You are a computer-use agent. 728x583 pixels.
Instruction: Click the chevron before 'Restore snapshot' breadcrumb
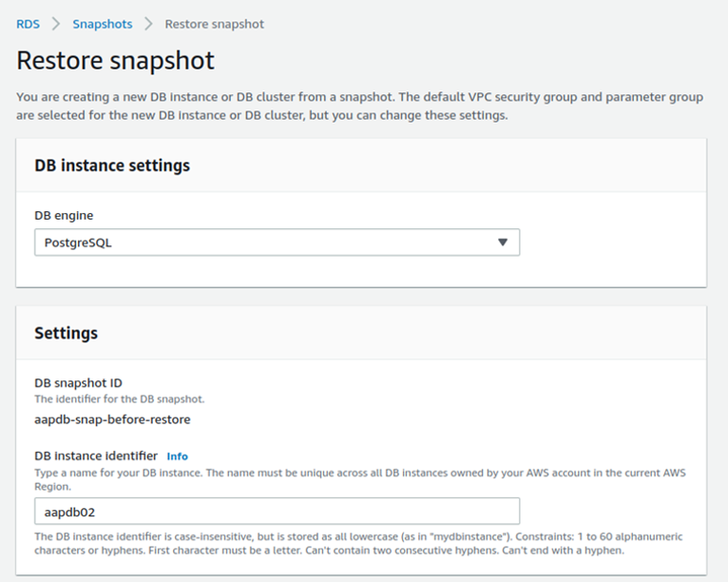148,24
